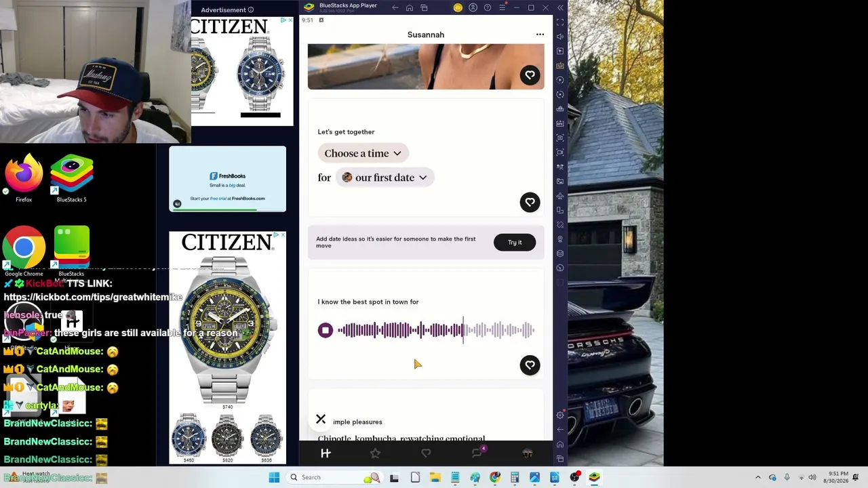Open BlueStacks settings gear in sidebar
The image size is (868, 488).
point(560,415)
